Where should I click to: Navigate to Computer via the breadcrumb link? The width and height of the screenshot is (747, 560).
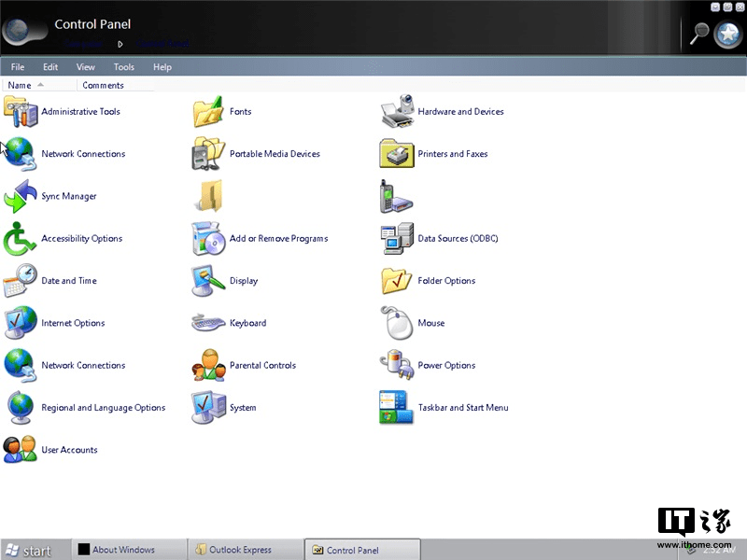pyautogui.click(x=82, y=43)
